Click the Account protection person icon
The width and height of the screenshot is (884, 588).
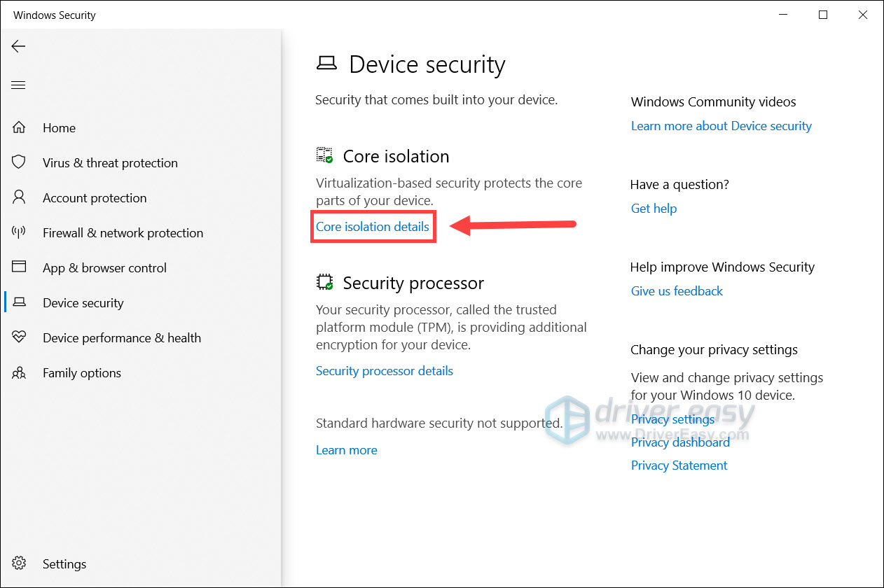[x=19, y=197]
